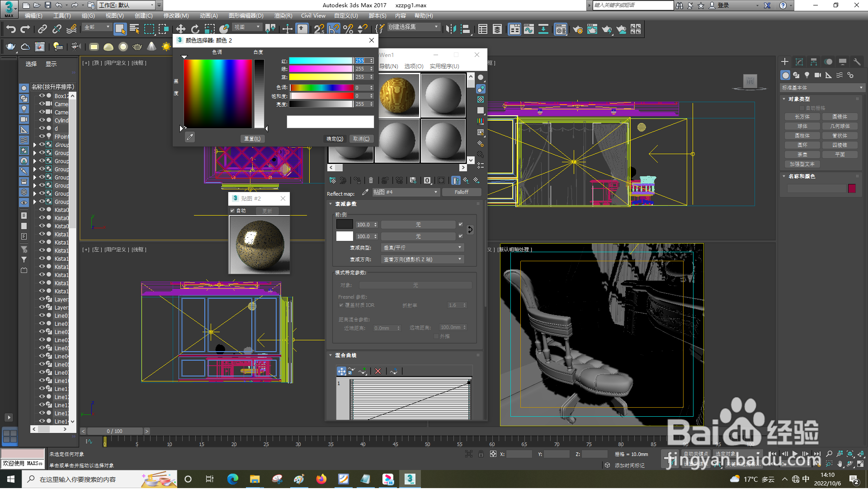Toggle the Percent Snap icon
Viewport: 868px width, 489px height.
348,29
